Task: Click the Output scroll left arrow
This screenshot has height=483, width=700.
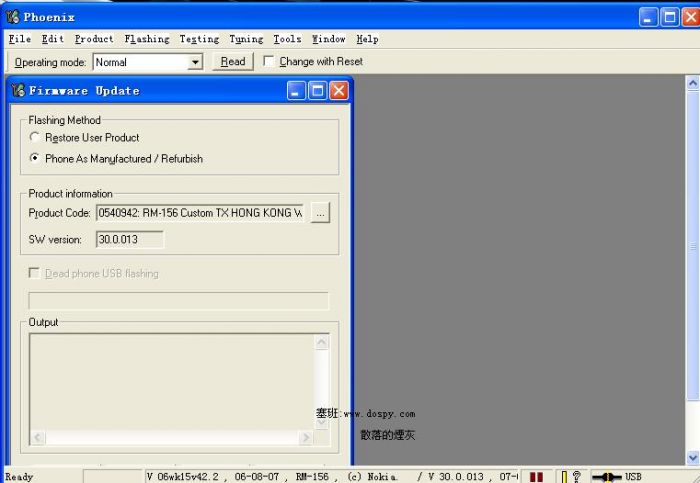Action: (38, 437)
